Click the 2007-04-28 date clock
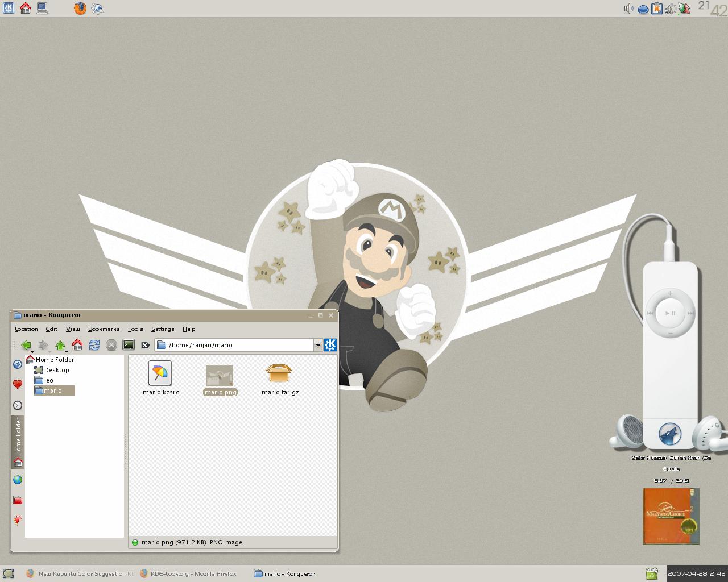 697,573
